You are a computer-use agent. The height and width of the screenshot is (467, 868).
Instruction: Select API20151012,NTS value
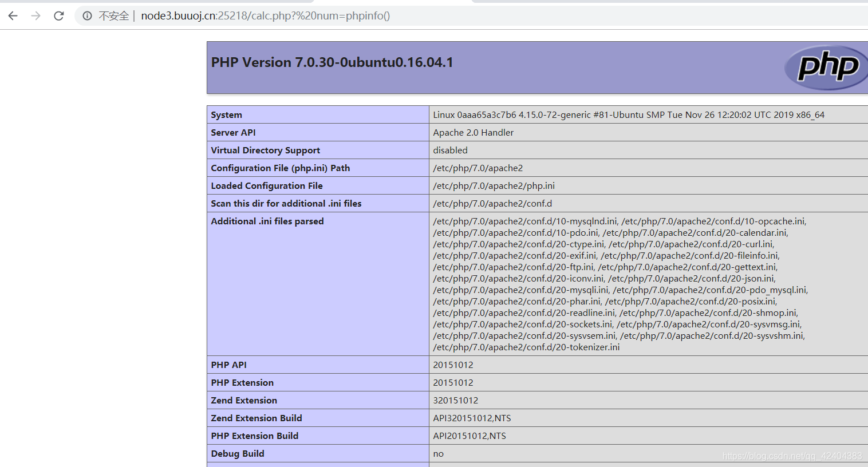pyautogui.click(x=469, y=436)
